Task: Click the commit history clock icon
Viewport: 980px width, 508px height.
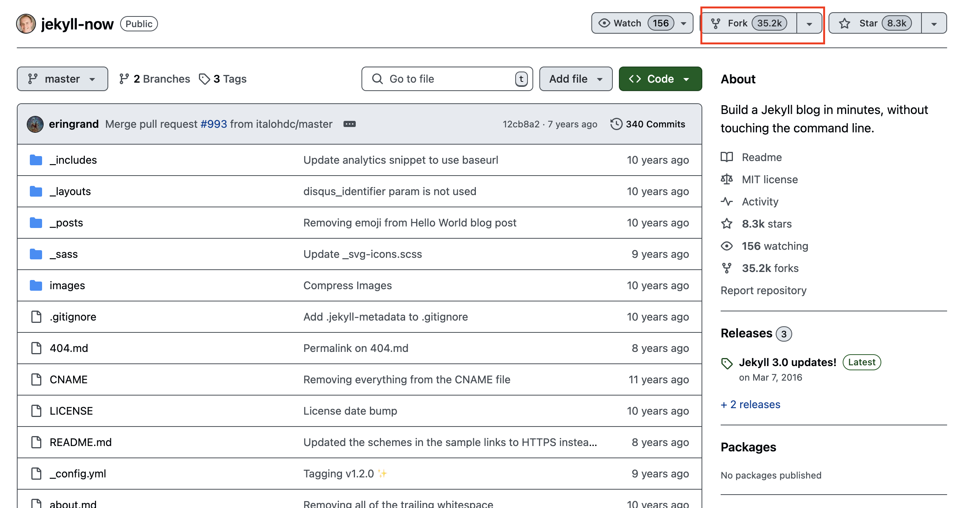Action: [616, 124]
